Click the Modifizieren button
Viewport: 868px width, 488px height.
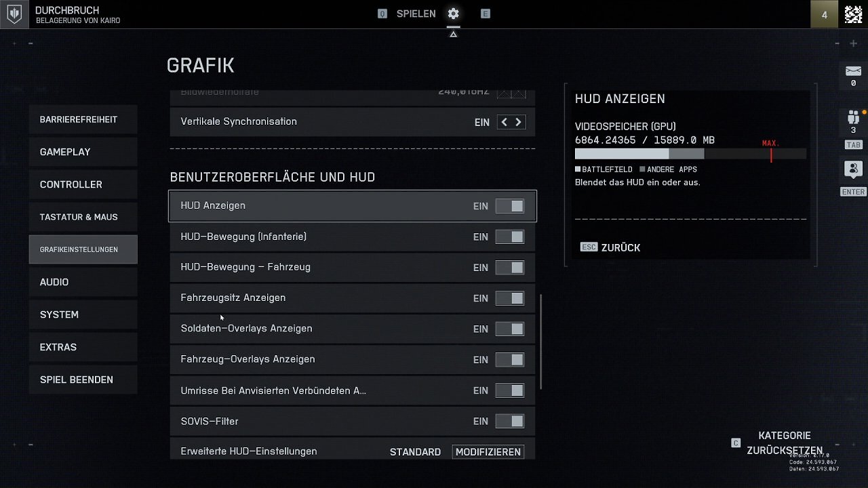[488, 451]
